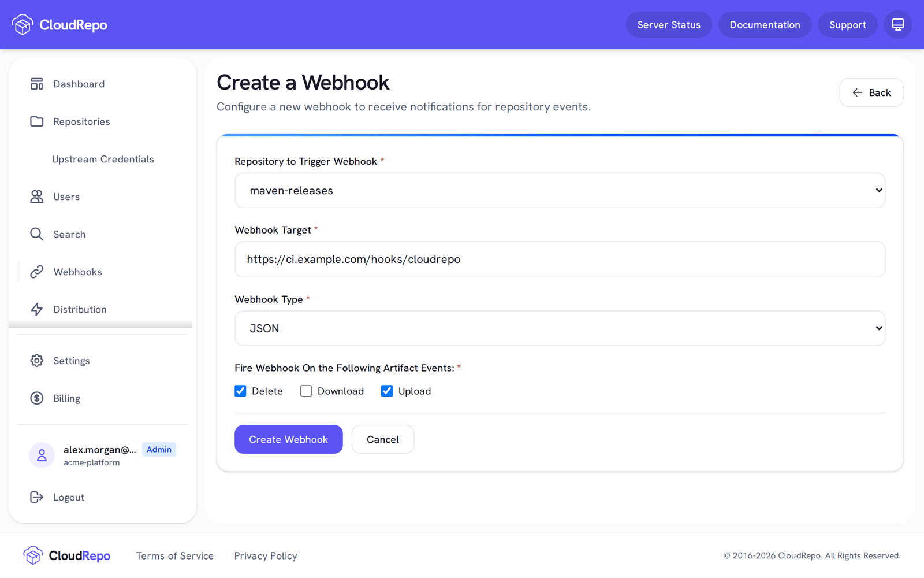Go back using the Back button

click(x=871, y=92)
